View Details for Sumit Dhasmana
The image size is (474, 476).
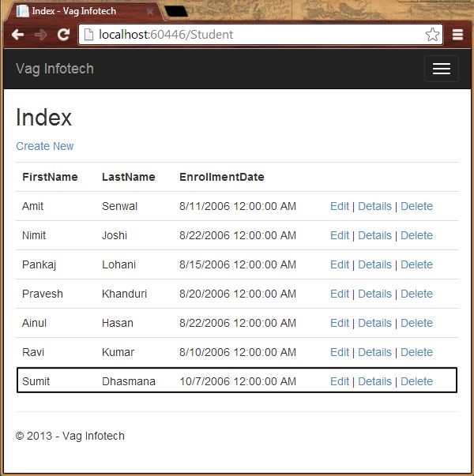pyautogui.click(x=374, y=381)
